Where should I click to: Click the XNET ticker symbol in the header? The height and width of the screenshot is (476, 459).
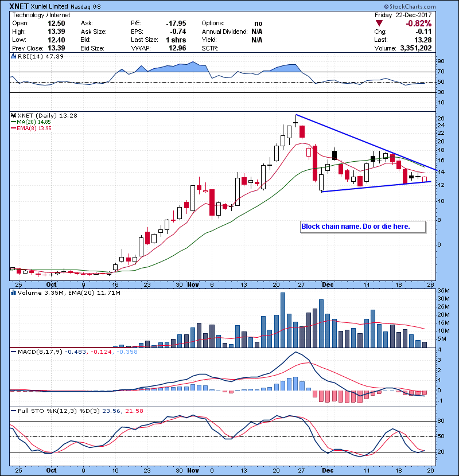tap(19, 6)
